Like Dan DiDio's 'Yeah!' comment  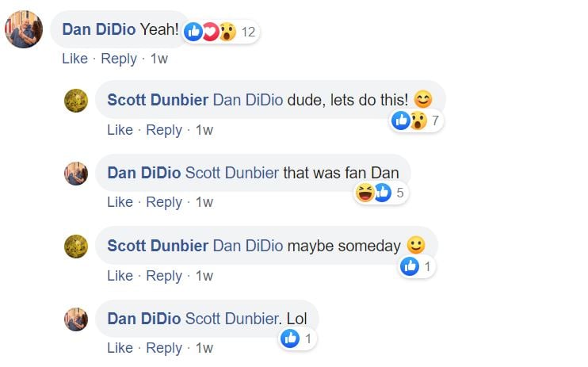click(x=74, y=59)
